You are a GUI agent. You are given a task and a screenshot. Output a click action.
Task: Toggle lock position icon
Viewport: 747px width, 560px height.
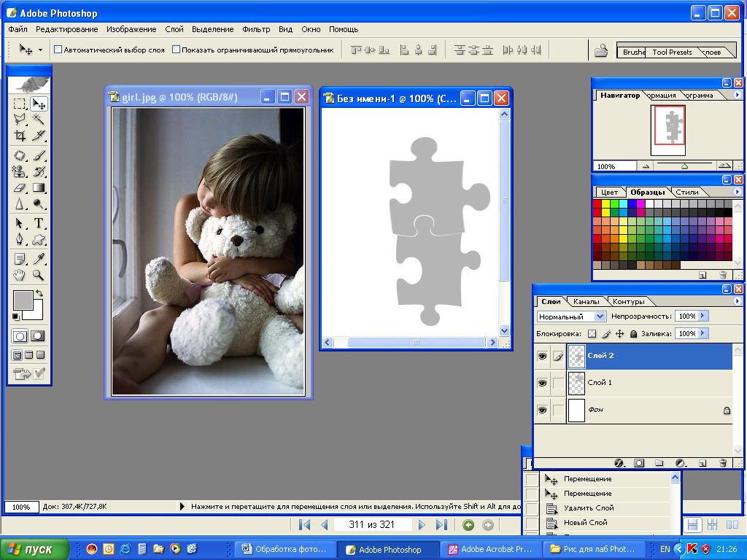619,334
